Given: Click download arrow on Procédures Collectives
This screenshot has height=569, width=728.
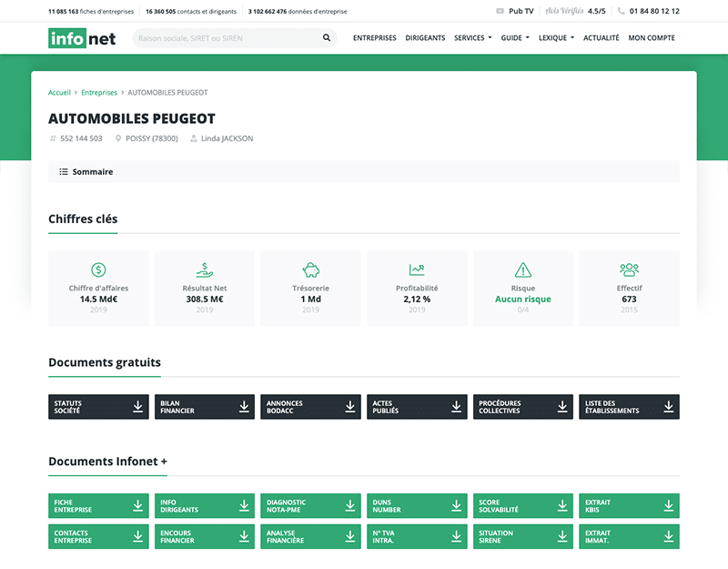Looking at the screenshot, I should pyautogui.click(x=562, y=407).
